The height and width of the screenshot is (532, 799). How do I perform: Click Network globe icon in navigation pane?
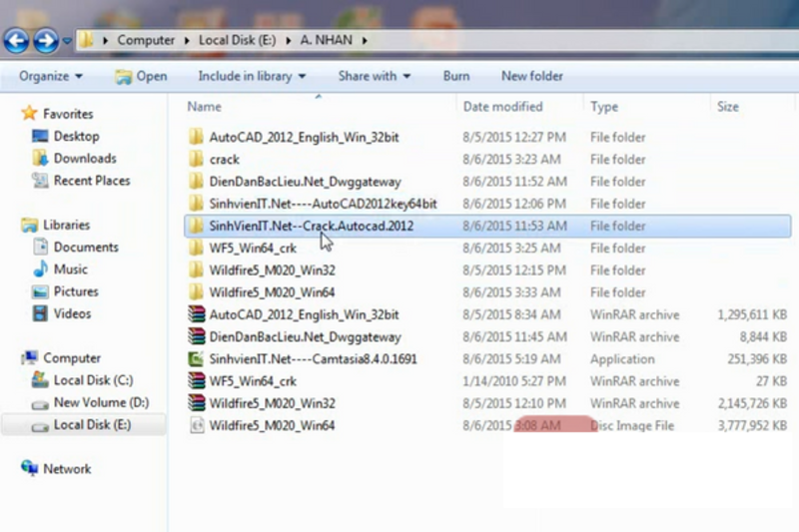[x=30, y=468]
